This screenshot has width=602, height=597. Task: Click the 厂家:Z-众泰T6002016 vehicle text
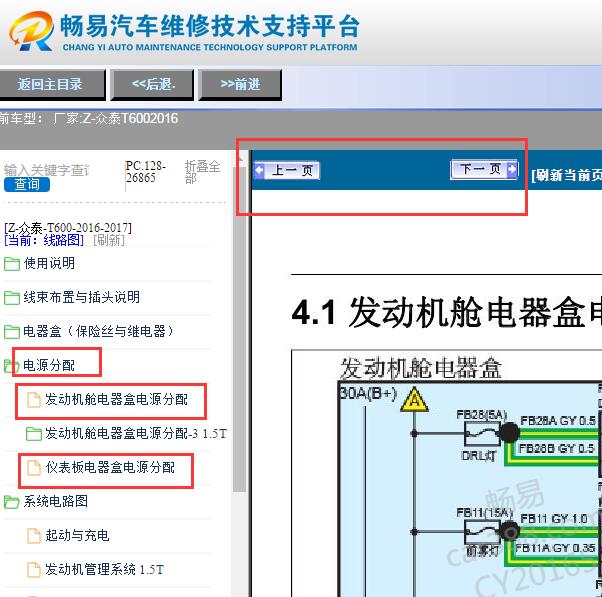tap(116, 118)
